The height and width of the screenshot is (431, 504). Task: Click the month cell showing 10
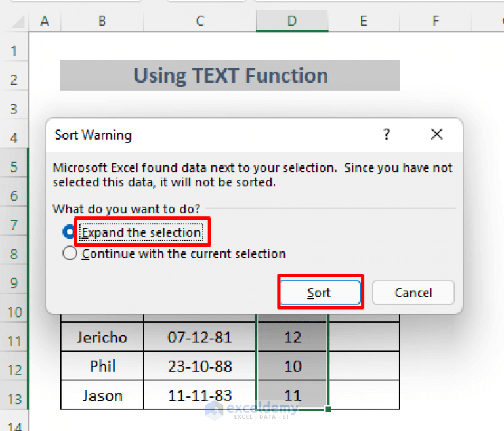[x=292, y=366]
